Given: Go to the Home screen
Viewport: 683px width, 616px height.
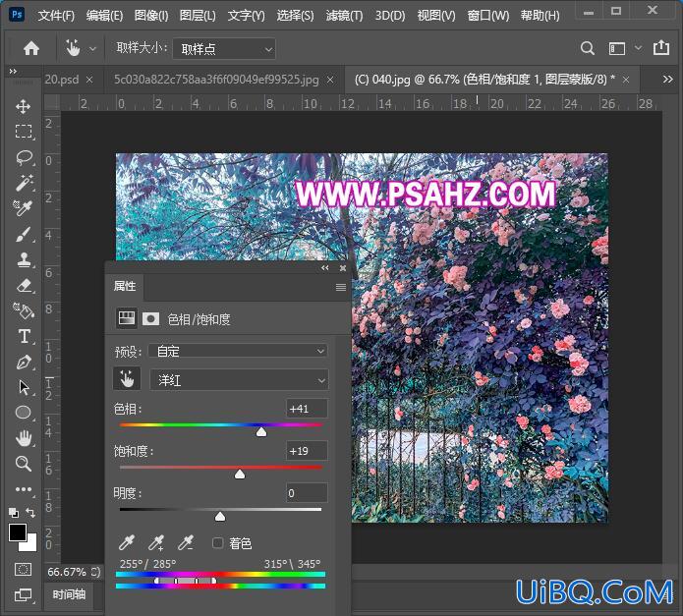Looking at the screenshot, I should [31, 48].
